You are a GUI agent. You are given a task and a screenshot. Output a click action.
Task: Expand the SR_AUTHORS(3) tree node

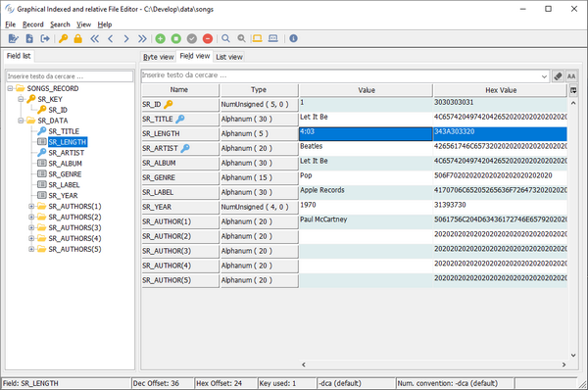pos(31,227)
